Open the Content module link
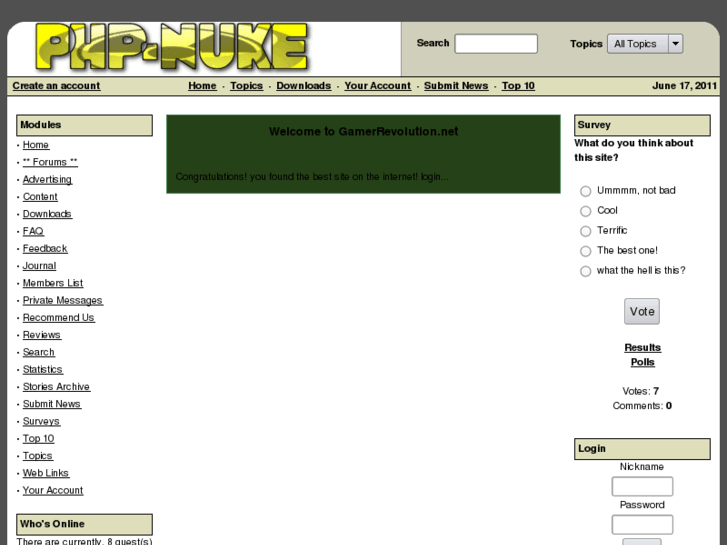727x545 pixels. [40, 197]
